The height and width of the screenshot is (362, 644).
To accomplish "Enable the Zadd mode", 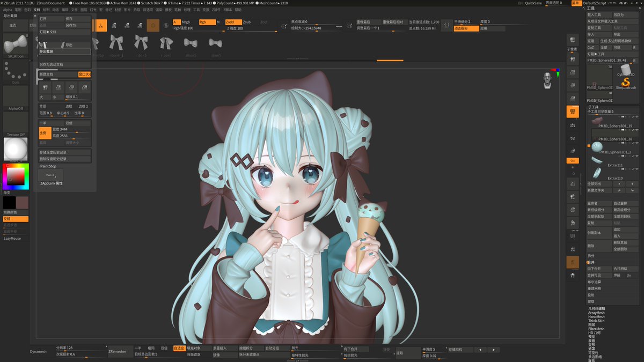I will pos(233,22).
